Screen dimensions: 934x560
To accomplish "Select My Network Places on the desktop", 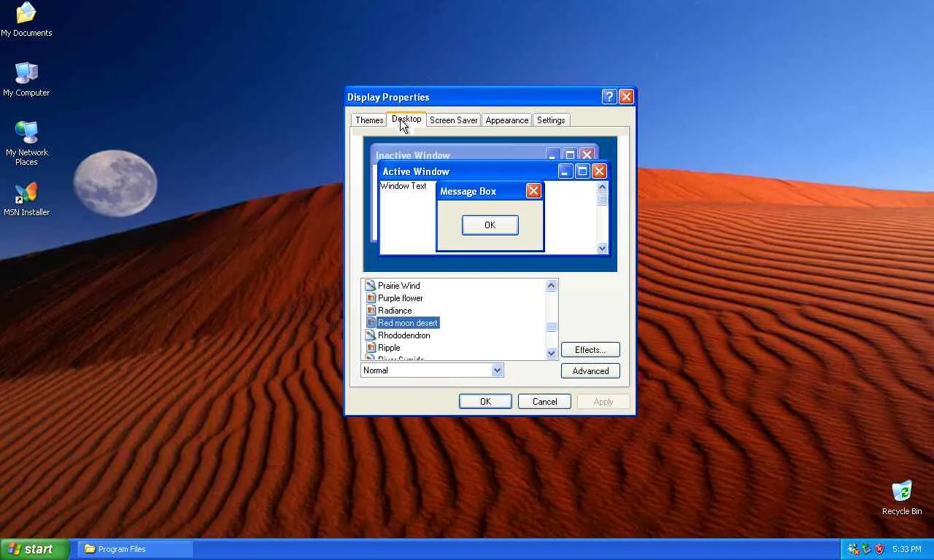I will (x=26, y=144).
